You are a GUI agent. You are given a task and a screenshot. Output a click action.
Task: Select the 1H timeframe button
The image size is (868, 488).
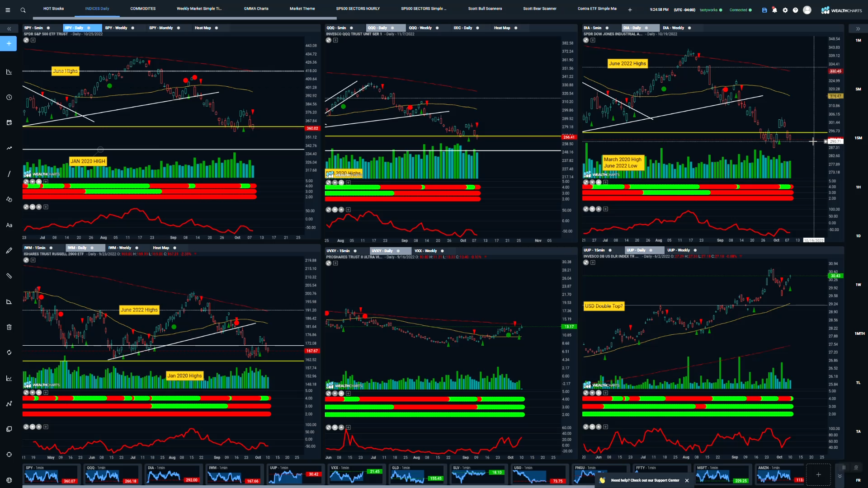click(858, 187)
